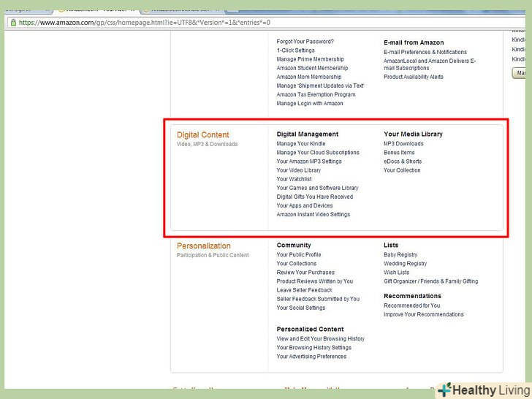This screenshot has width=532, height=399.
Task: Open Review Your Purchases
Action: 305,272
